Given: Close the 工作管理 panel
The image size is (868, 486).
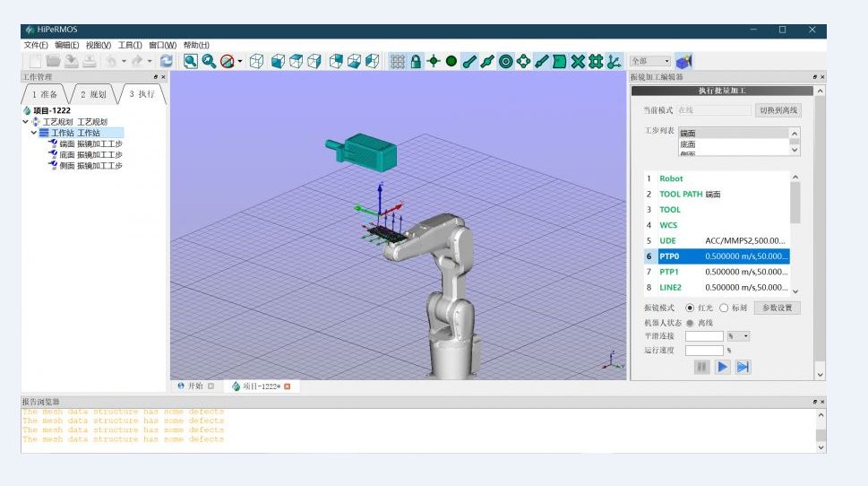Looking at the screenshot, I should coord(163,77).
